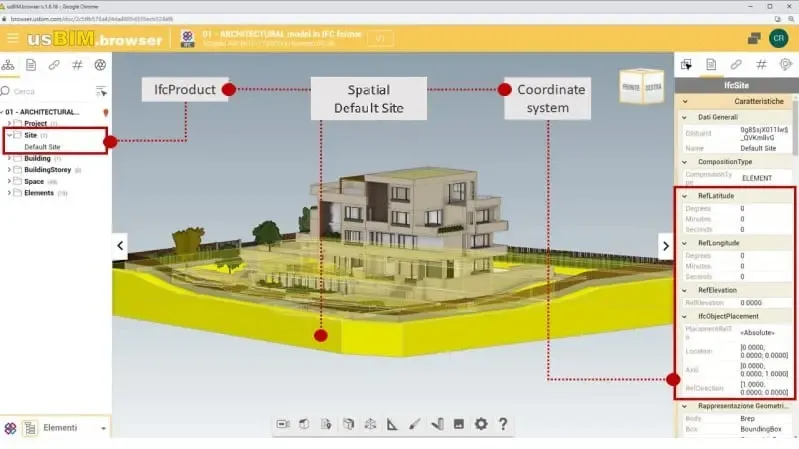Toggle the Site folder checkbox
Image resolution: width=799 pixels, height=449 pixels.
point(18,135)
